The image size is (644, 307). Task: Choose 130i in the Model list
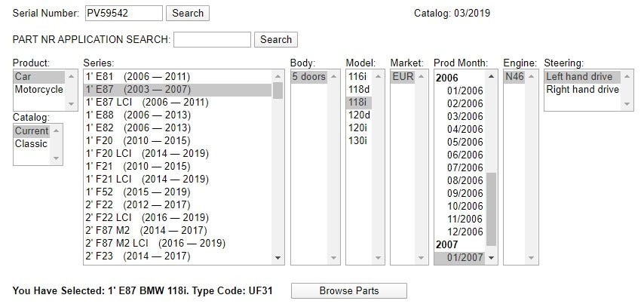pos(359,141)
